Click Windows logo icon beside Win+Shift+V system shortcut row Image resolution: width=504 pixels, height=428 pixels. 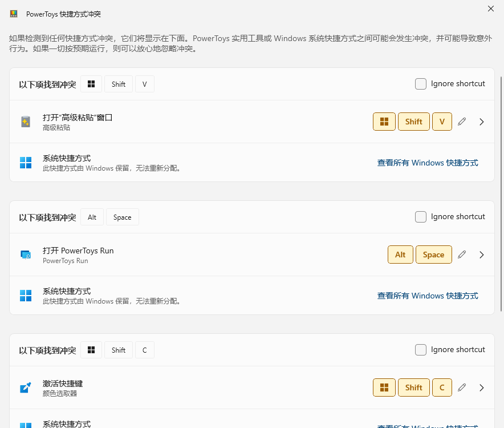(x=26, y=163)
